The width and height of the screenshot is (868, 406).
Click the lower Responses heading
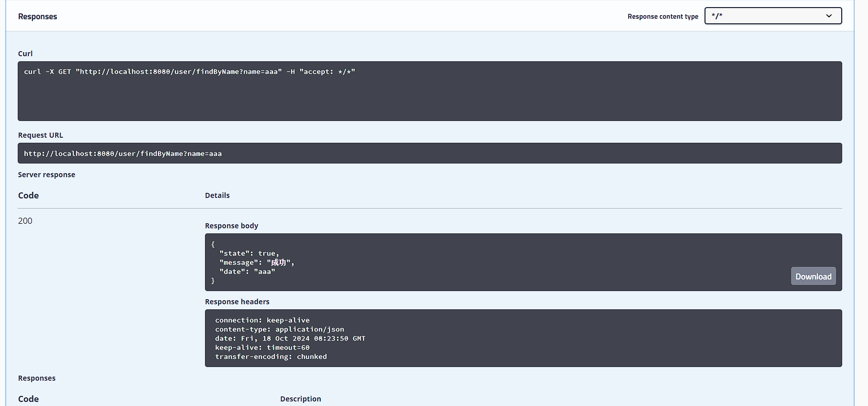click(37, 378)
